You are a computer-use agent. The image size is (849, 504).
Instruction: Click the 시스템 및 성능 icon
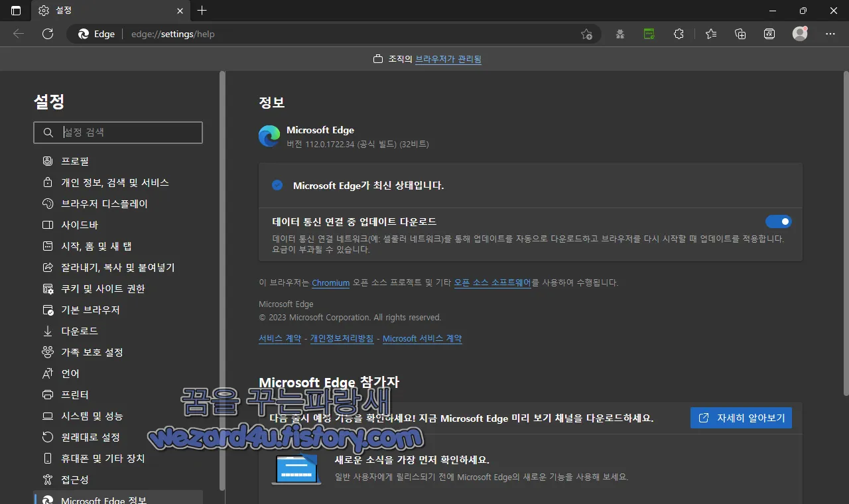pos(48,416)
